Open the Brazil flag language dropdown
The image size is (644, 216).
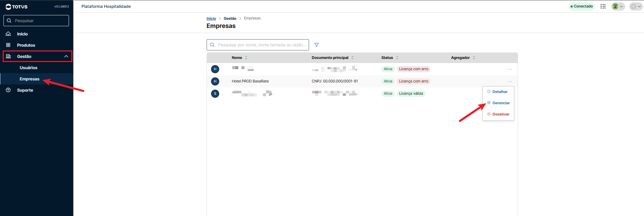[618, 6]
